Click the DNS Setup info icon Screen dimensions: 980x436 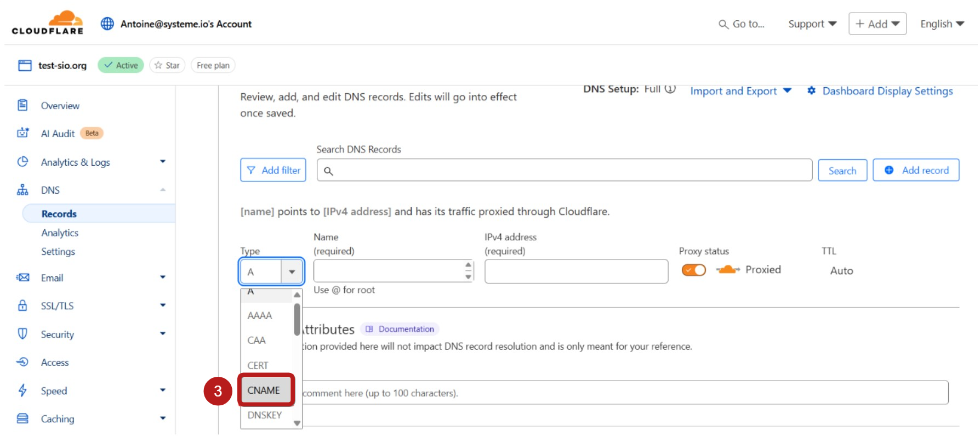pos(670,89)
